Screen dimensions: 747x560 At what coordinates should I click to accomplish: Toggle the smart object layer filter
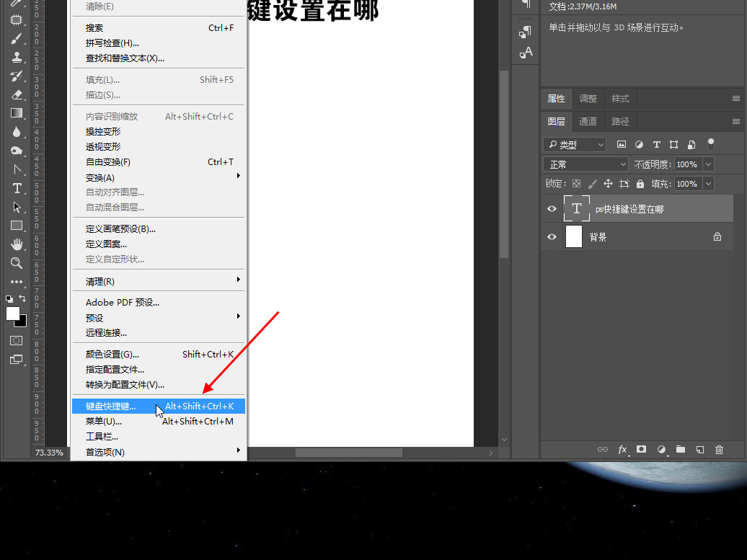tap(691, 144)
